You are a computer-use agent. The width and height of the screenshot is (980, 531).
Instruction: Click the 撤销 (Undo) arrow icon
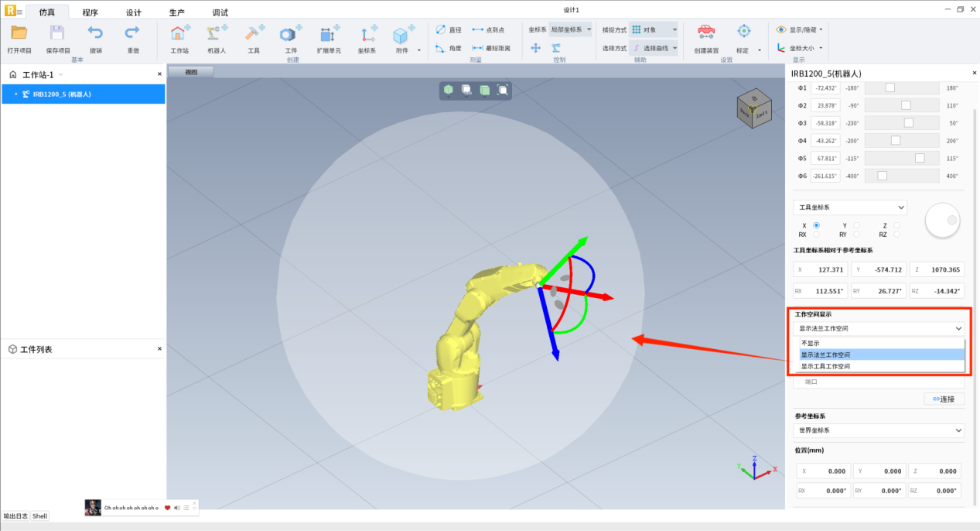tap(95, 33)
